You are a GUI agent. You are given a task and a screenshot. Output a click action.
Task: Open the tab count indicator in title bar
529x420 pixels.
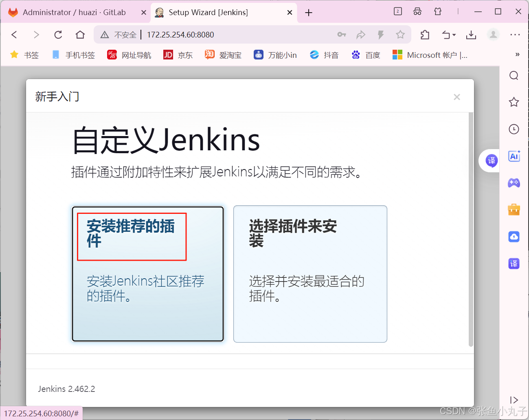398,11
